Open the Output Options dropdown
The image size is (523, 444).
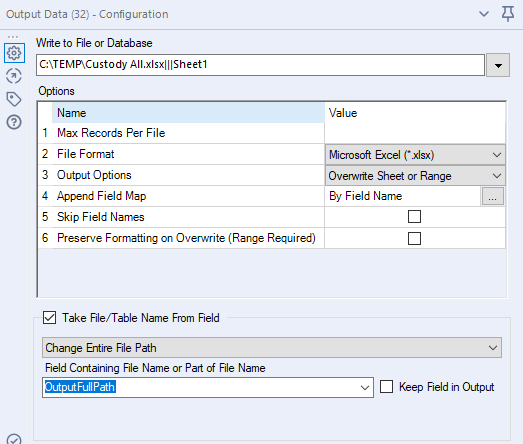click(x=415, y=176)
